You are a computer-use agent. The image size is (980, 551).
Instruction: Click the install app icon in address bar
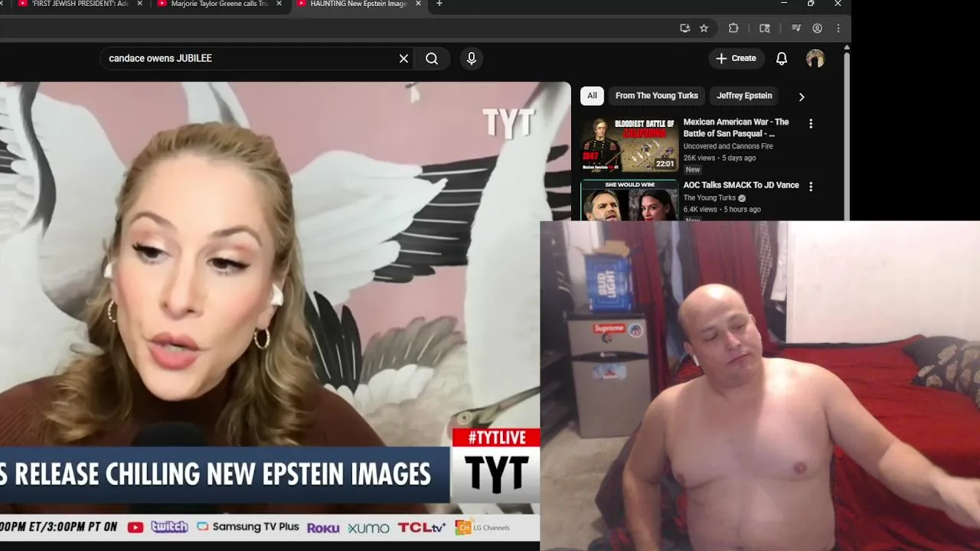pos(684,28)
